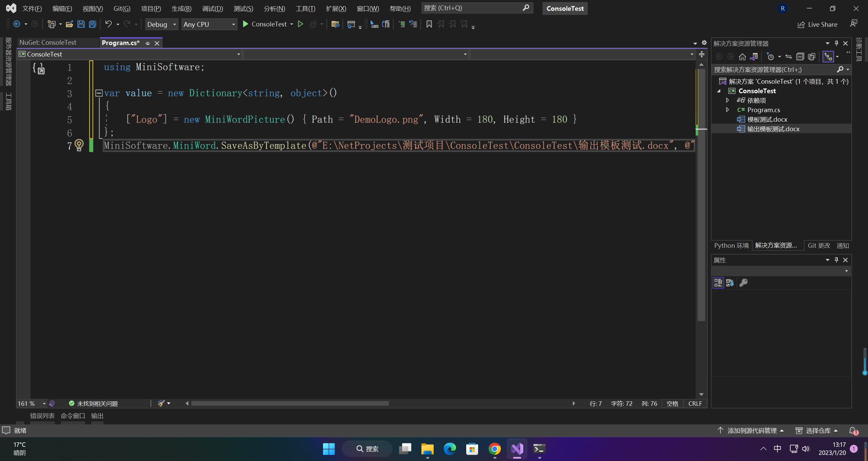The height and width of the screenshot is (461, 868).
Task: Click the CRLF line ending indicator
Action: [x=695, y=403]
